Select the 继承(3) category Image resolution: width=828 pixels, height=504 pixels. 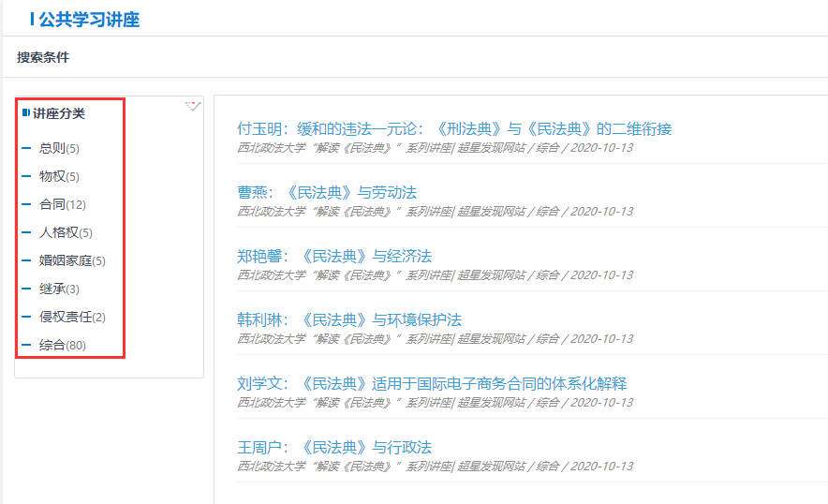(59, 289)
